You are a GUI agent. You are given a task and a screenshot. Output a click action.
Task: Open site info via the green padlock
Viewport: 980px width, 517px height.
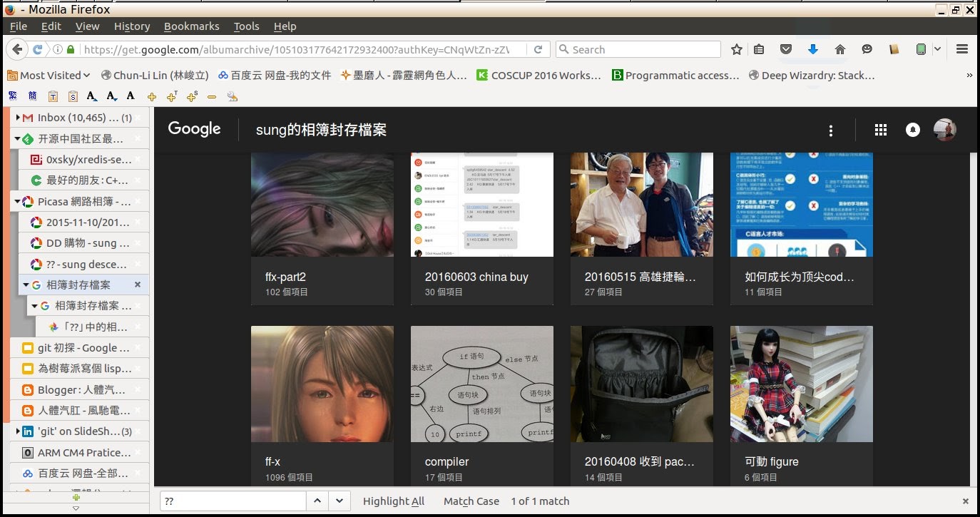(x=71, y=50)
